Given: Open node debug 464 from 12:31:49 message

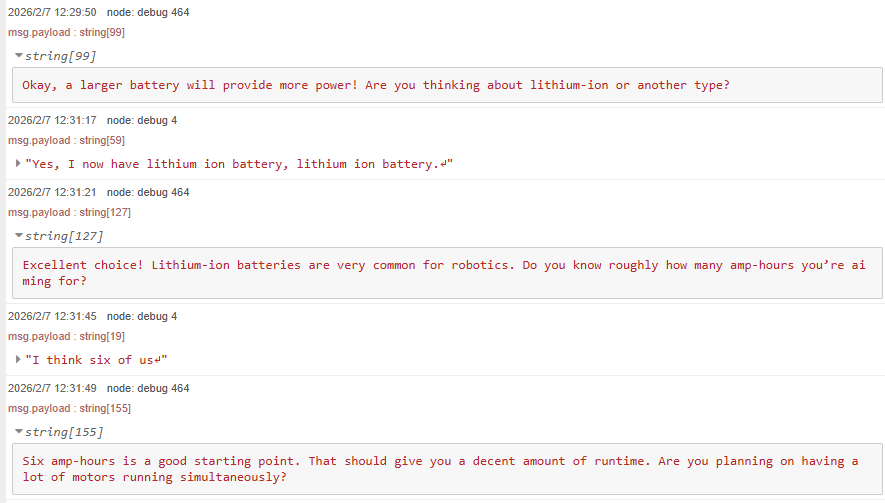Looking at the screenshot, I should pyautogui.click(x=148, y=388).
